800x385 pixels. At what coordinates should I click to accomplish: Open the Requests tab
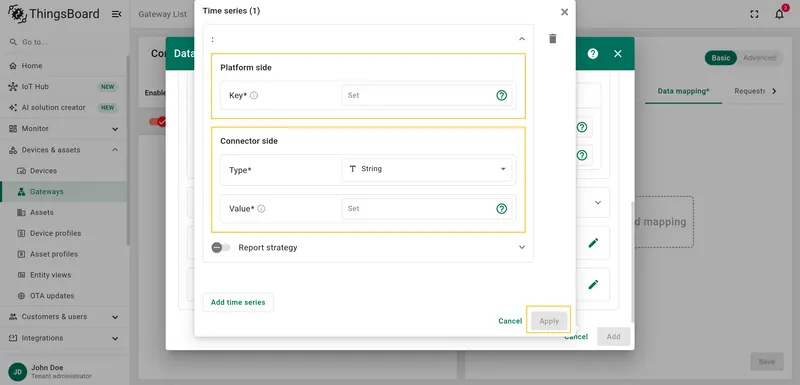pyautogui.click(x=749, y=91)
